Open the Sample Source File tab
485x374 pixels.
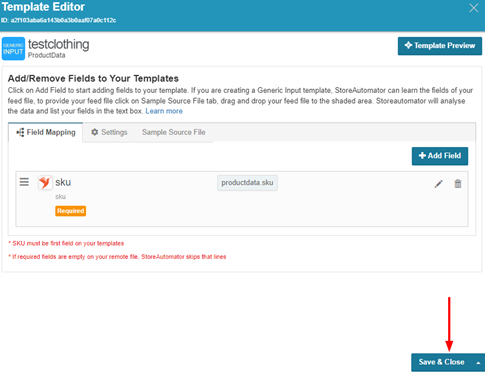click(173, 132)
